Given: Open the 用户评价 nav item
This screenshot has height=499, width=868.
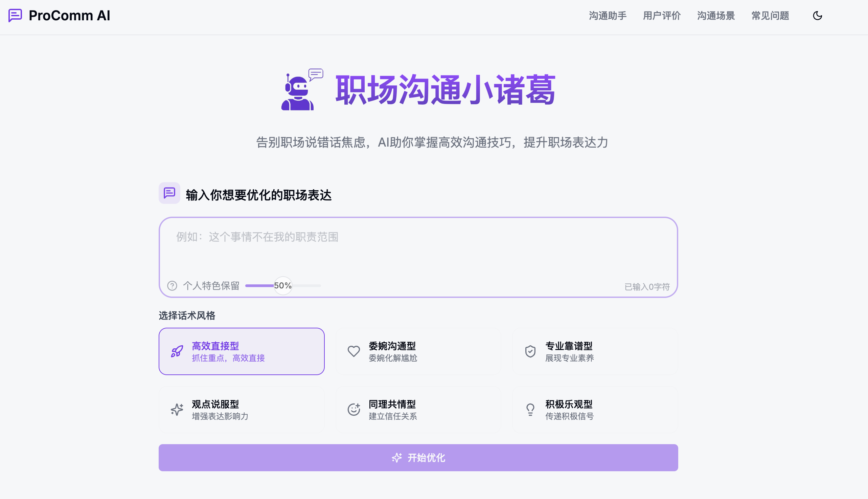Looking at the screenshot, I should (x=662, y=16).
